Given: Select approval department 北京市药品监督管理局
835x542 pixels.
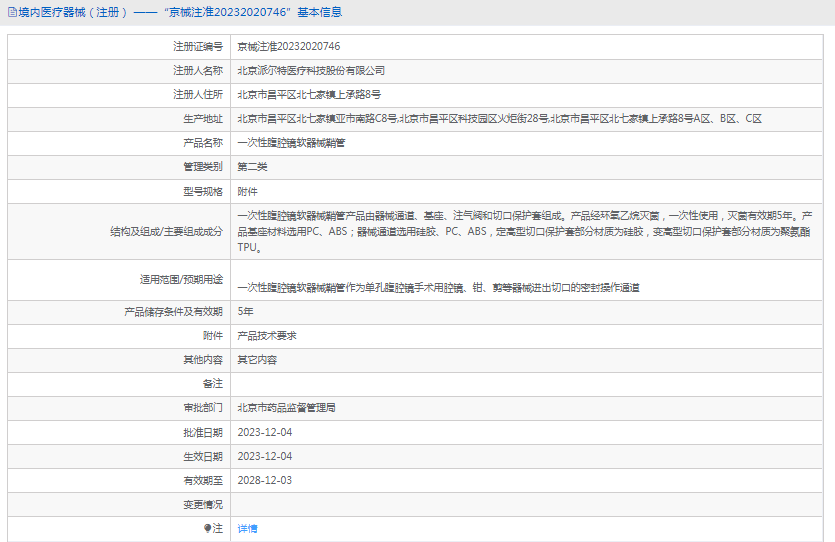Looking at the screenshot, I should 286,408.
